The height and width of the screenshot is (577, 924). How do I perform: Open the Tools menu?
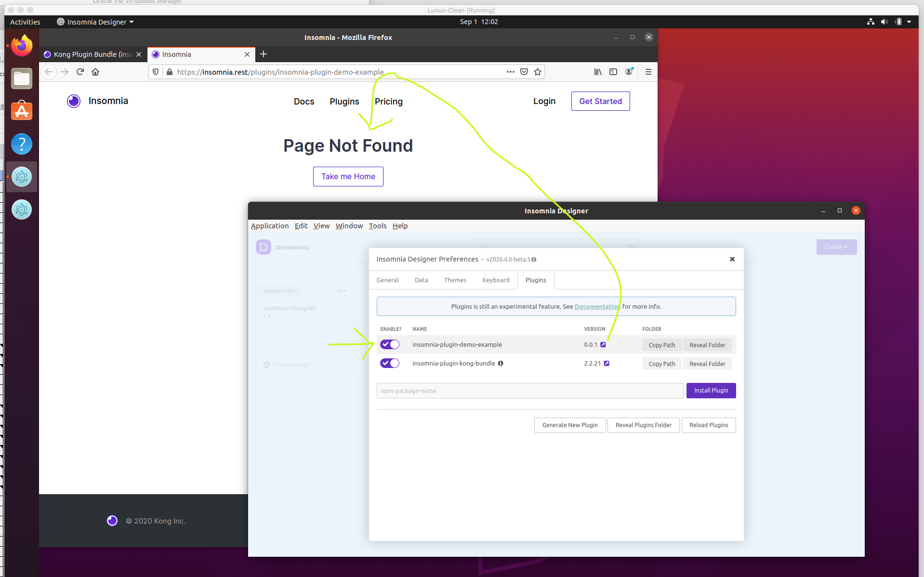click(378, 226)
